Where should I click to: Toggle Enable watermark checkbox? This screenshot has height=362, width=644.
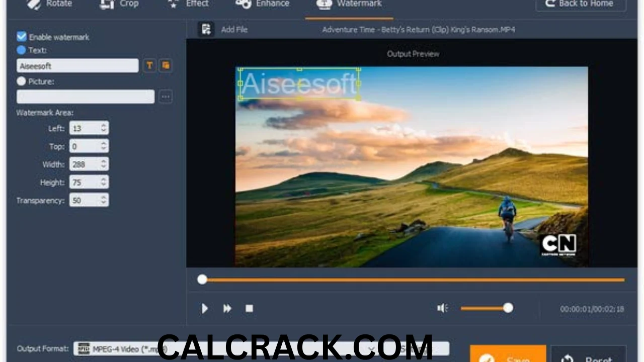pos(22,37)
